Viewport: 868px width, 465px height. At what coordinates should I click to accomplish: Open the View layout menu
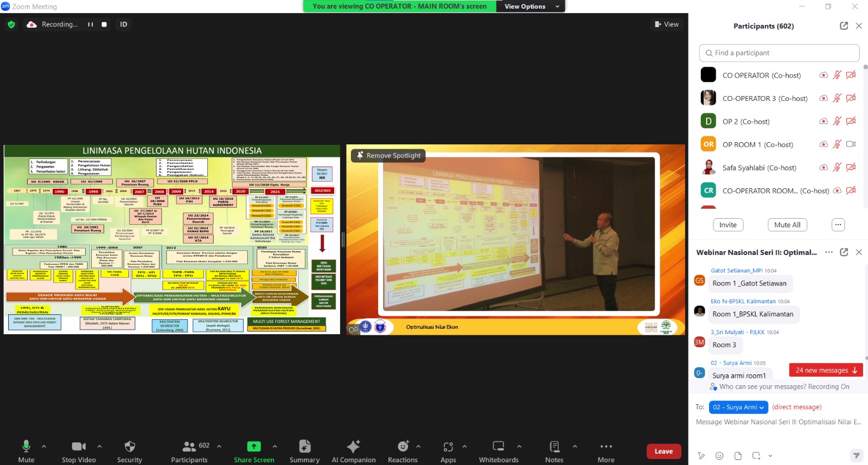667,24
